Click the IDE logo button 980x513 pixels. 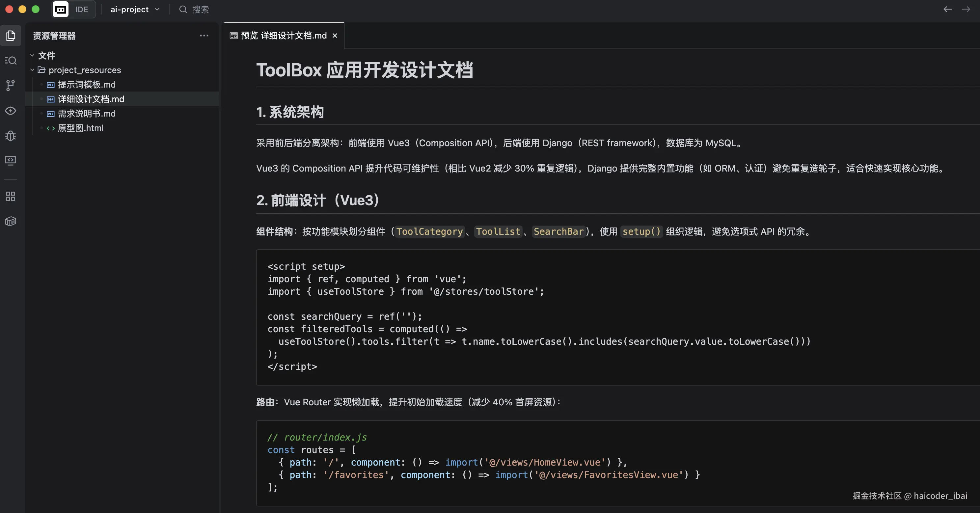coord(61,10)
